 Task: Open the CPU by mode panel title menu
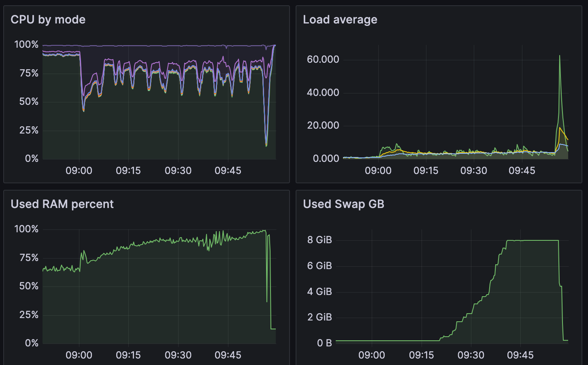(x=48, y=19)
